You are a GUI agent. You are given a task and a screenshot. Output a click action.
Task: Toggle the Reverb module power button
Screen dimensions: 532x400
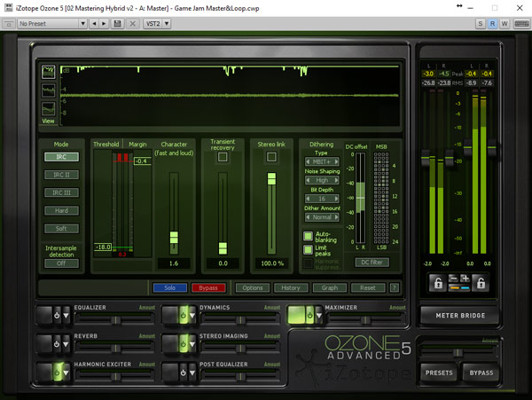point(57,343)
